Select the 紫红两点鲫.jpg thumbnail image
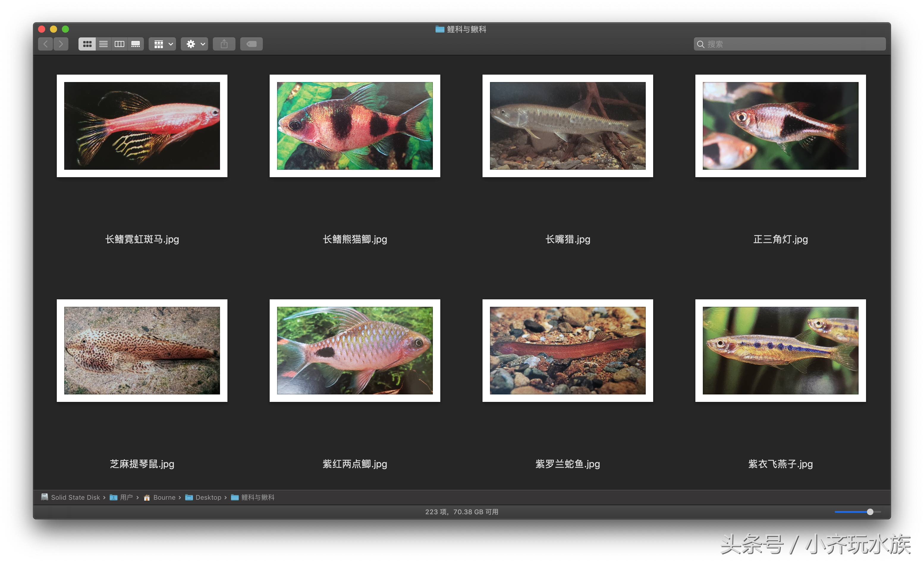924x563 pixels. click(355, 350)
